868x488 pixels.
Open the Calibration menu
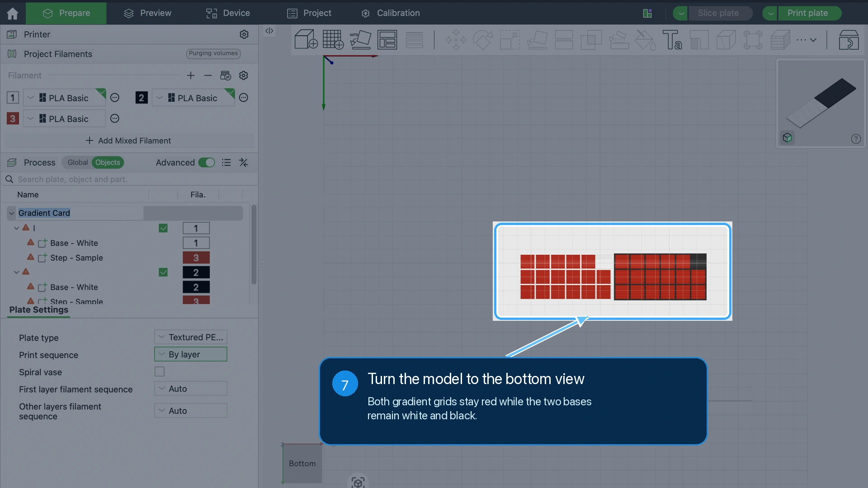(x=391, y=13)
